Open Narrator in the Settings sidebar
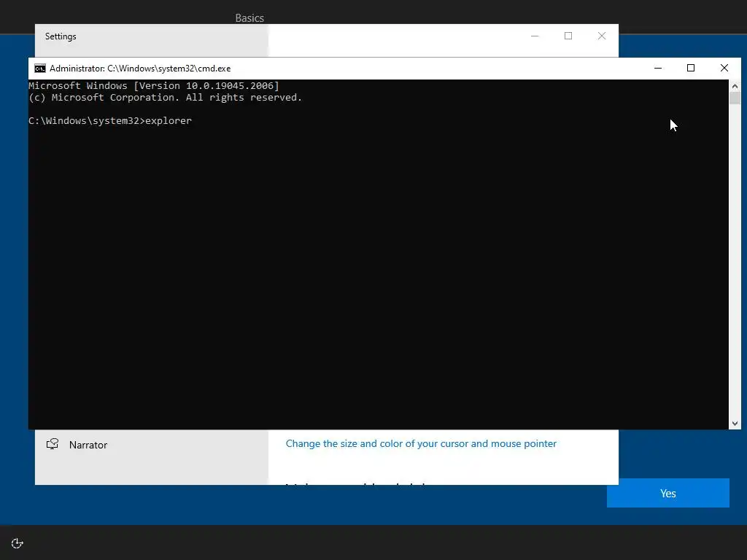The width and height of the screenshot is (747, 560). (x=152, y=445)
